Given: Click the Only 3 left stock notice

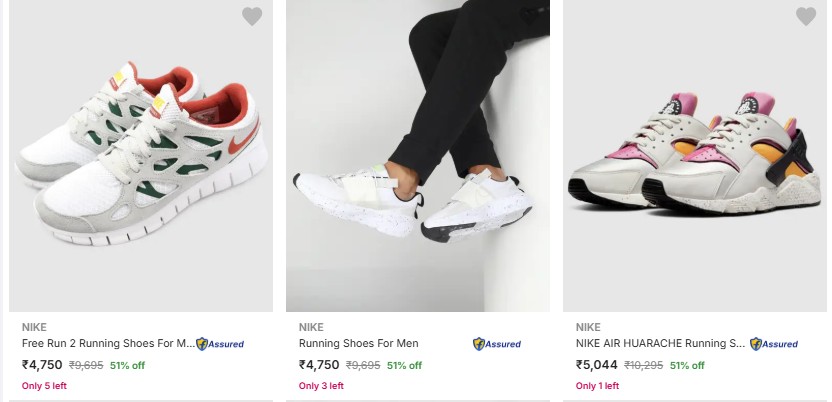Looking at the screenshot, I should [321, 386].
